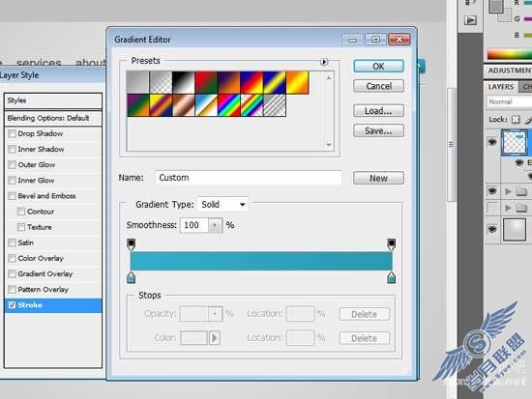Select Blending Options: Default entry
Image resolution: width=532 pixels, height=399 pixels.
point(53,118)
